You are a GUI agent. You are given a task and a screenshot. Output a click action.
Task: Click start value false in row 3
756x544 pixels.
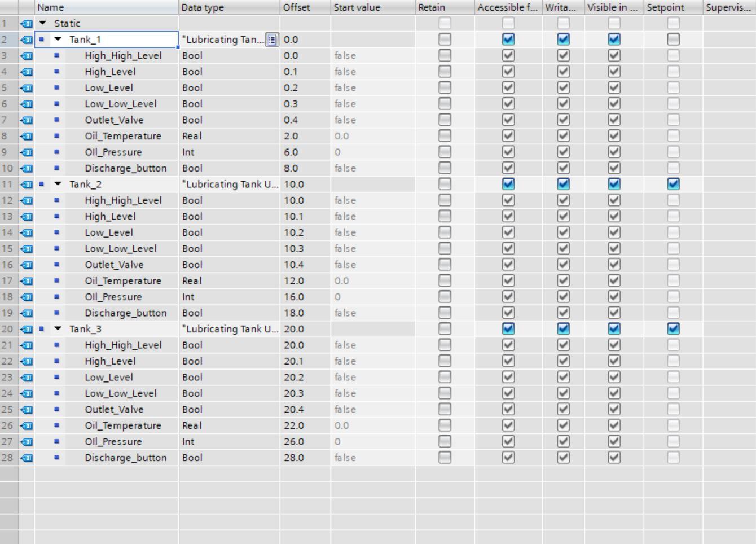(345, 56)
